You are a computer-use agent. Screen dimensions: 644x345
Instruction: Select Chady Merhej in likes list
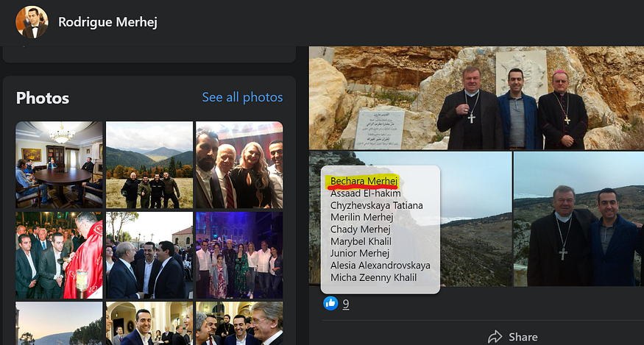pos(360,230)
